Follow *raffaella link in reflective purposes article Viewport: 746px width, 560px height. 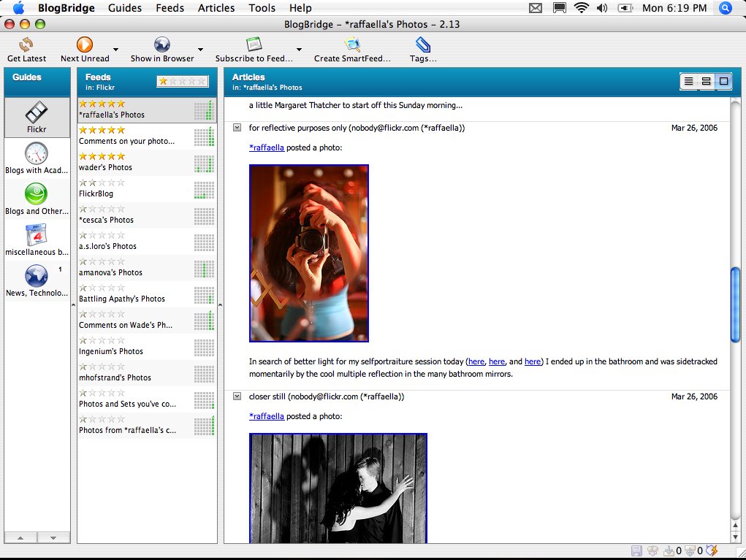[267, 147]
